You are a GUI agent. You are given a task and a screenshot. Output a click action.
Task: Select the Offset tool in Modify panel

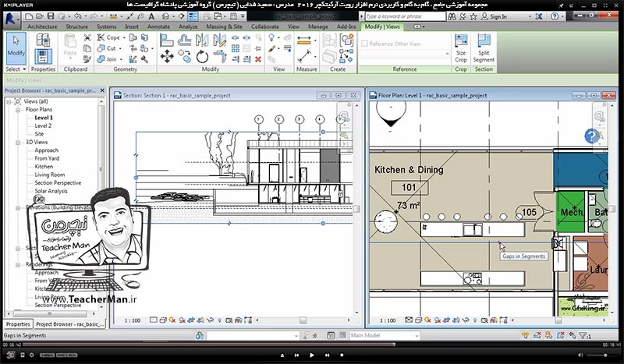184,41
